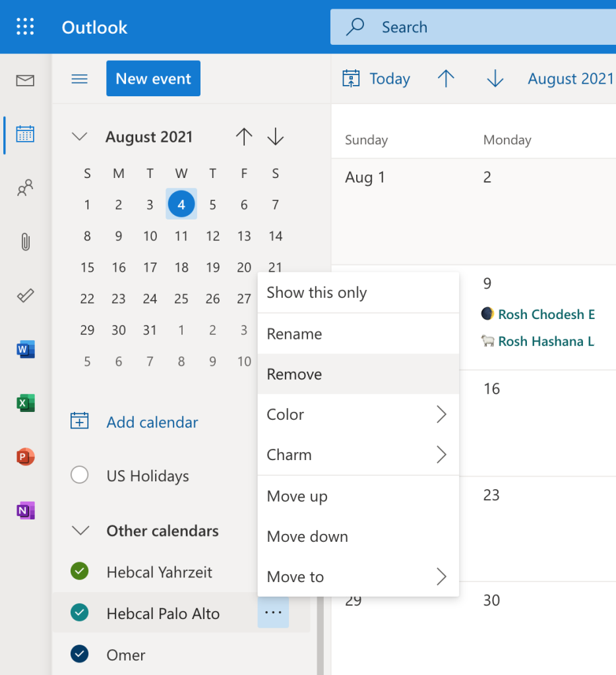
Task: Launch Word from the sidebar
Action: (x=25, y=349)
